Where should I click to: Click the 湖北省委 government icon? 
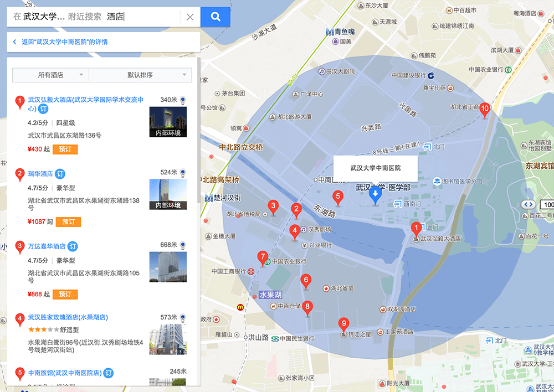click(326, 288)
